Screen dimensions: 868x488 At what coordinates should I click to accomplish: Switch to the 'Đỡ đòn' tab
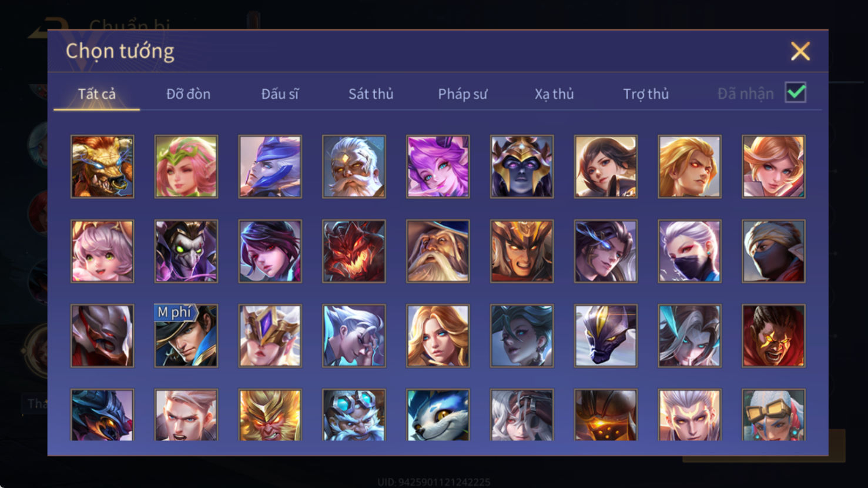click(x=188, y=94)
